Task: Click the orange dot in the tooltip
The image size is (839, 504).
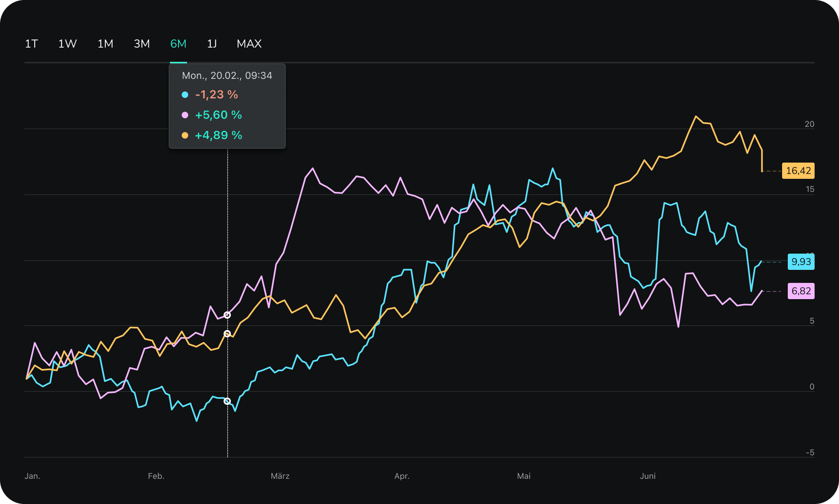Action: (185, 135)
